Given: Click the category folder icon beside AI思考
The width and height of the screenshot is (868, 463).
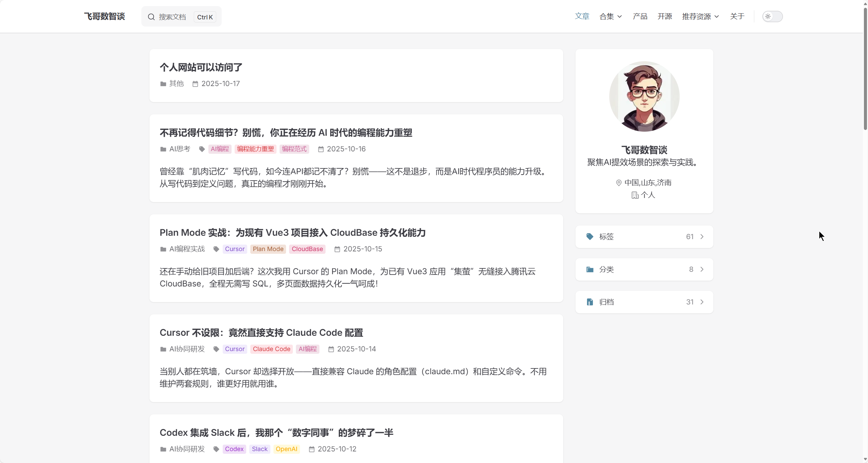Looking at the screenshot, I should pyautogui.click(x=163, y=149).
